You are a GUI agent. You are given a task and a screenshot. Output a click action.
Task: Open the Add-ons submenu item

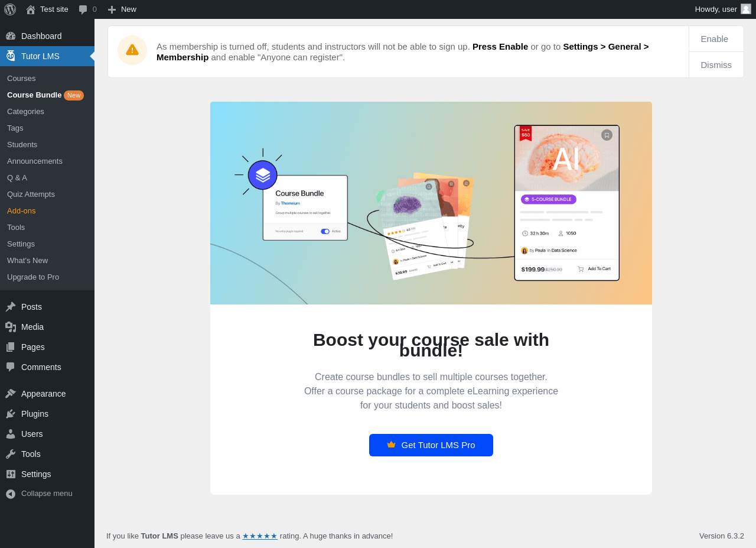tap(21, 210)
